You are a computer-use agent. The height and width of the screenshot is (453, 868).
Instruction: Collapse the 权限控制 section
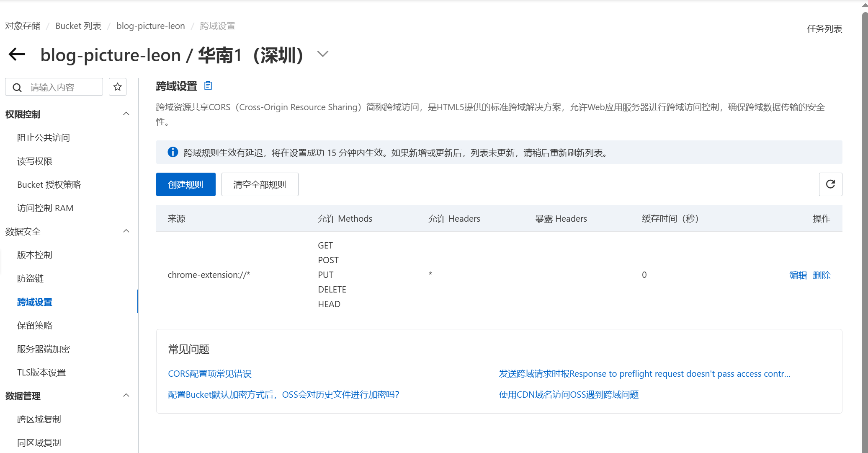[x=126, y=114]
